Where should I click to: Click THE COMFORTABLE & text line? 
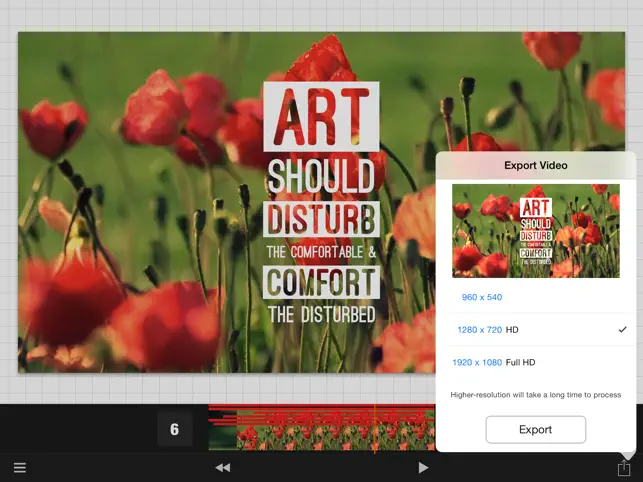(322, 251)
